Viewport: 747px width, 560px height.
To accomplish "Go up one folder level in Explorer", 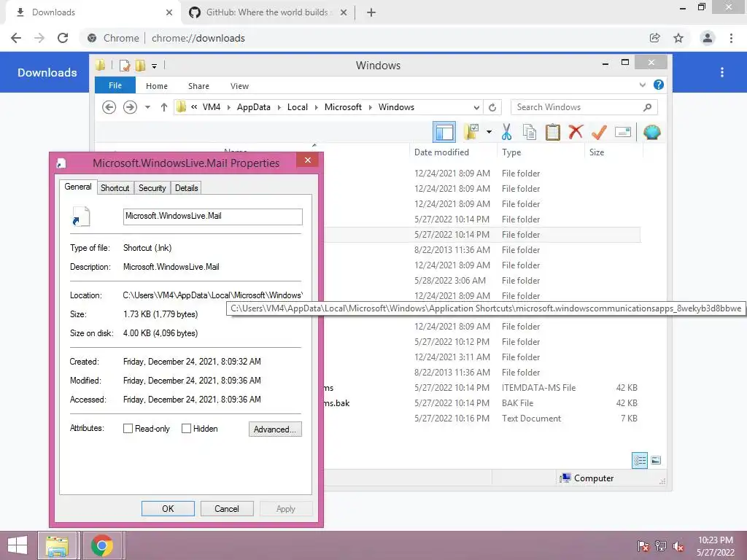I will point(164,107).
